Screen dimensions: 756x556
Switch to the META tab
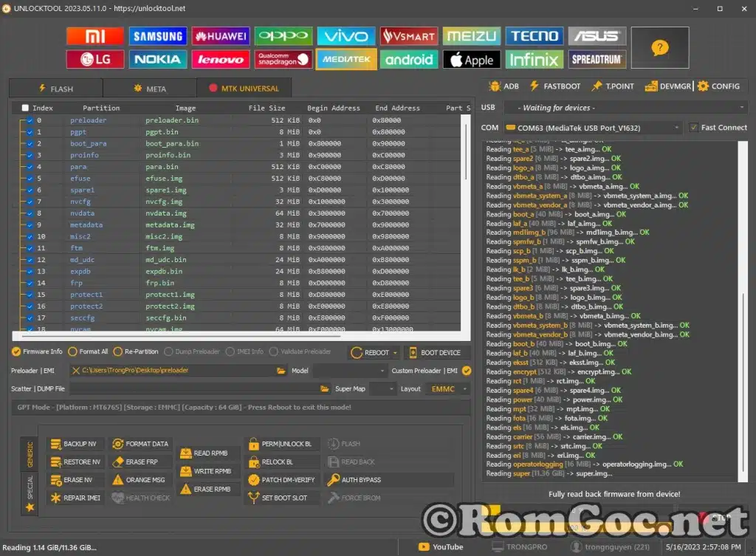(x=150, y=89)
